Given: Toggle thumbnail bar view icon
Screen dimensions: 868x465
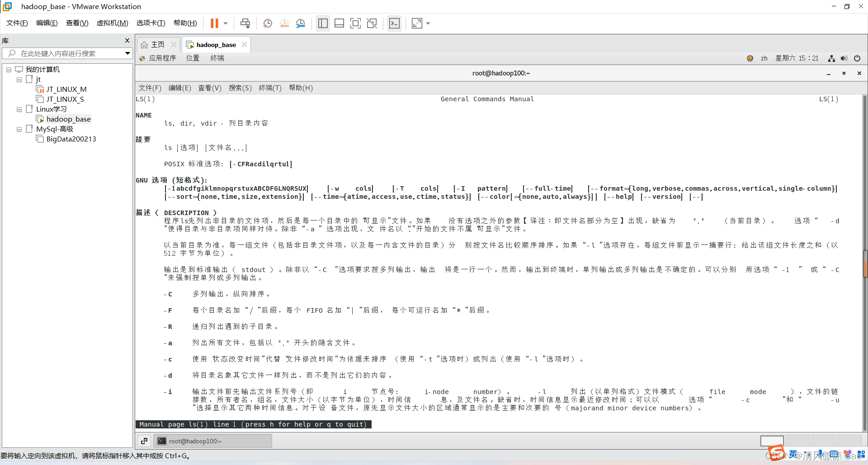Looking at the screenshot, I should (339, 23).
